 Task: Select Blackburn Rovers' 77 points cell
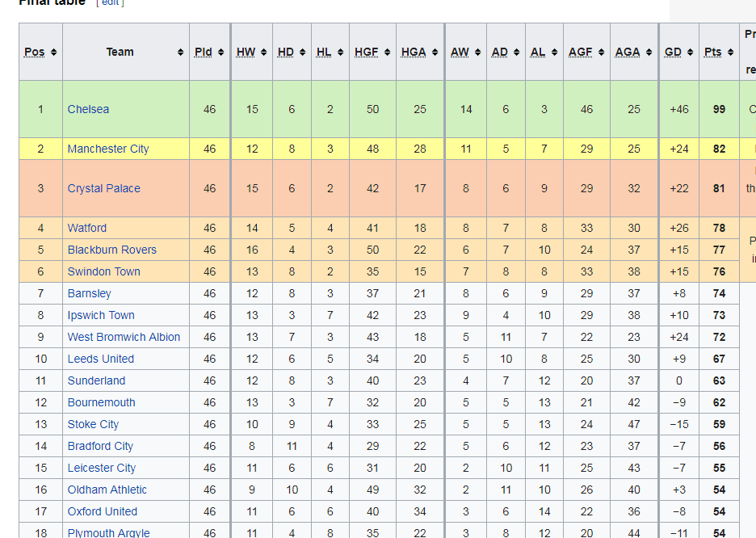pyautogui.click(x=719, y=250)
